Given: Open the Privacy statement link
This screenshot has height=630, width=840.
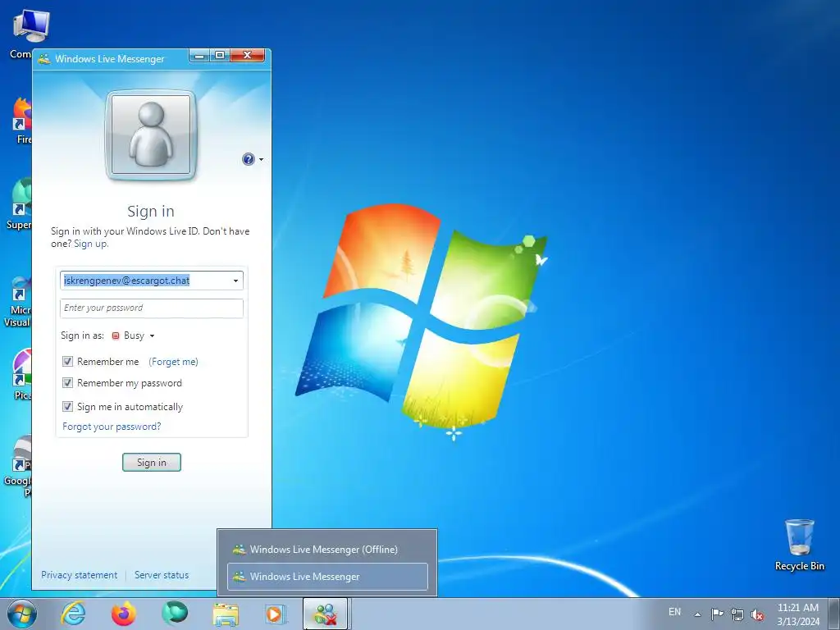Looking at the screenshot, I should pyautogui.click(x=80, y=575).
